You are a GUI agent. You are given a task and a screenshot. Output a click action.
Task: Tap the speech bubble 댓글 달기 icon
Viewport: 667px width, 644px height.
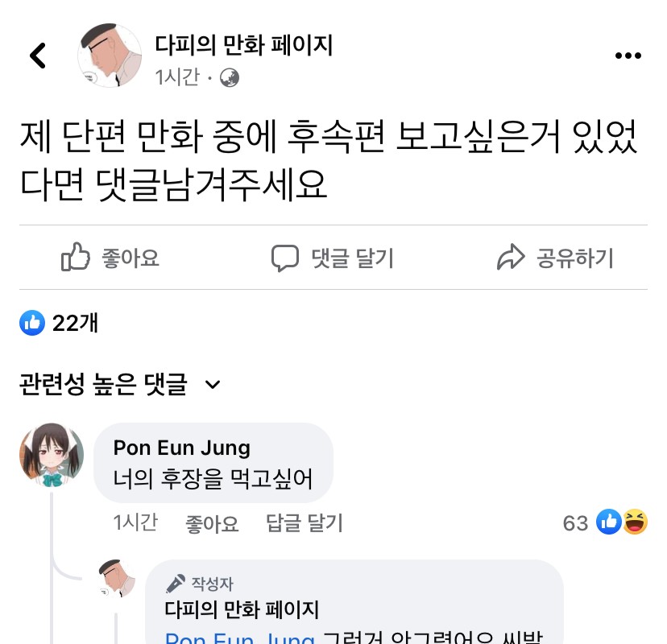tap(284, 258)
